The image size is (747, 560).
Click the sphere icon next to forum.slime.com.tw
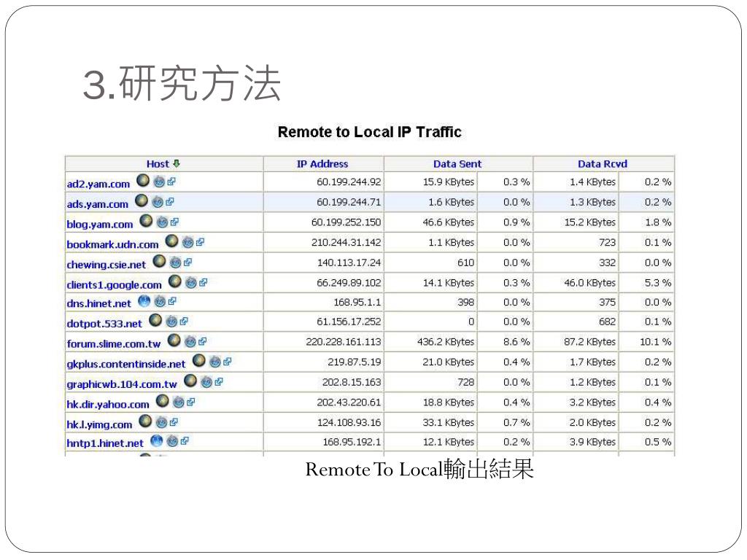point(174,341)
